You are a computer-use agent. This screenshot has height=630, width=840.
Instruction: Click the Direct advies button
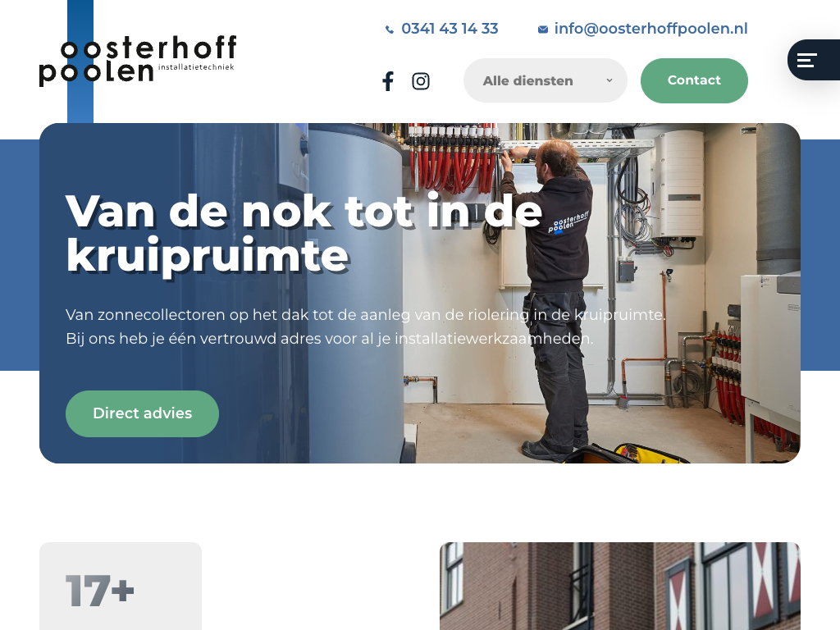coord(142,413)
